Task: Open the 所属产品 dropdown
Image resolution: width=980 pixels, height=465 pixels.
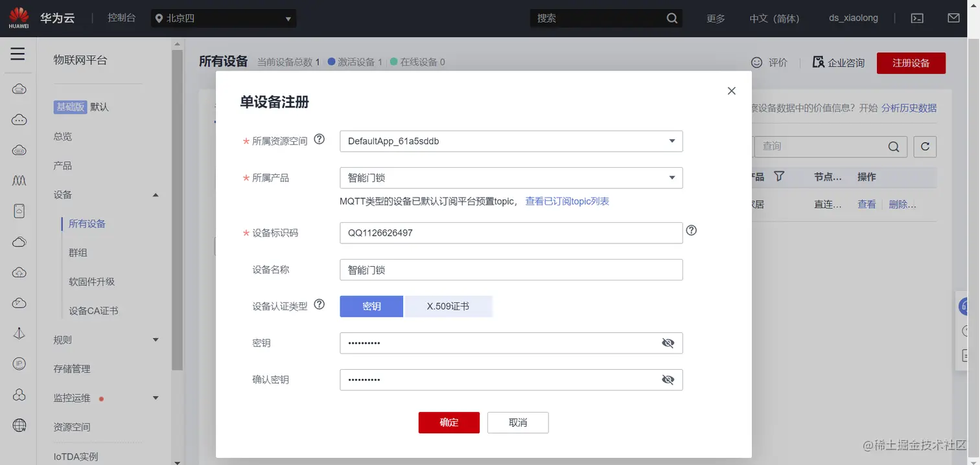Action: (511, 177)
